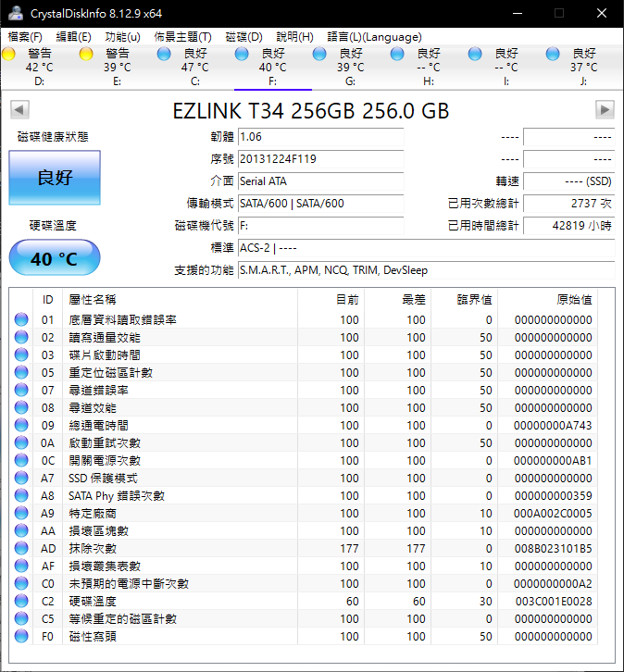Image resolution: width=624 pixels, height=672 pixels.
Task: Click status orb for attribute C0
Action: click(21, 583)
